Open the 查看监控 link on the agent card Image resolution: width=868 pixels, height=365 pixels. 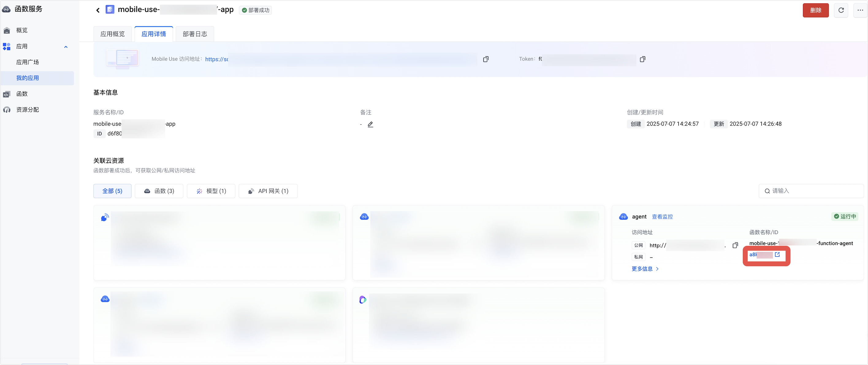coord(662,217)
